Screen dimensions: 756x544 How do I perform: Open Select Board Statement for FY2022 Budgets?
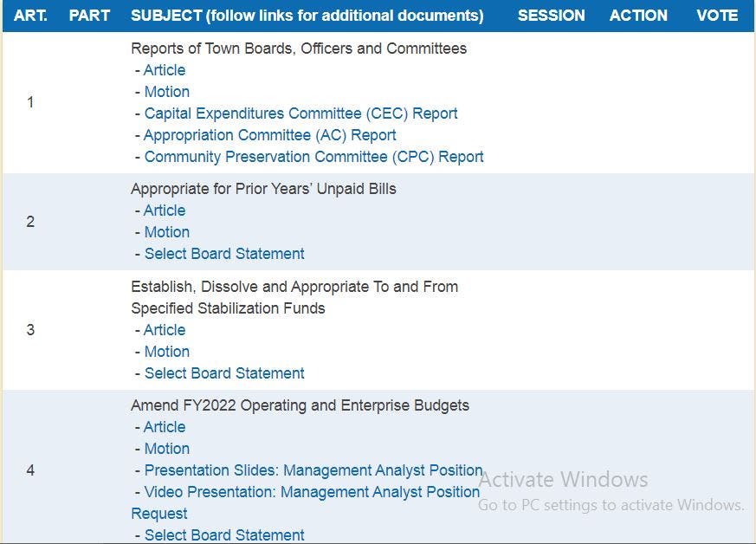[224, 535]
